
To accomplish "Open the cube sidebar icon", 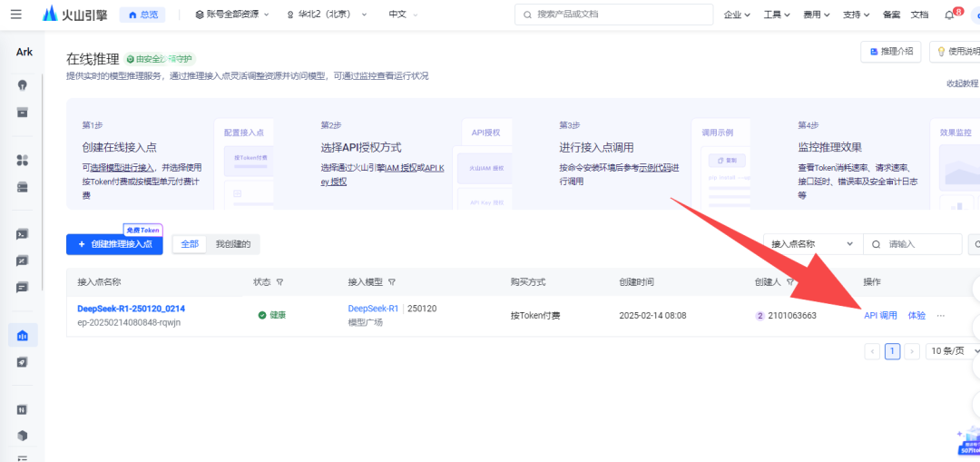I will pyautogui.click(x=23, y=435).
